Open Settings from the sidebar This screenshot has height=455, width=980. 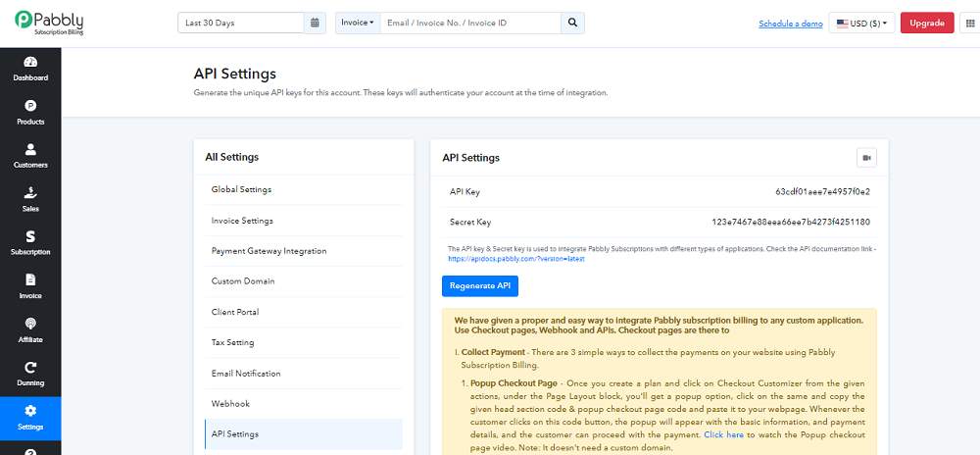click(30, 419)
